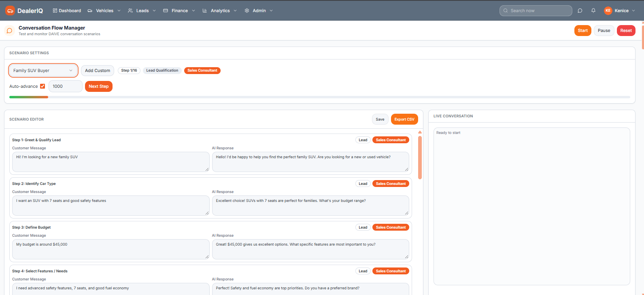Click the Conversation Flow Manager bubble icon
The image size is (644, 295).
10,31
